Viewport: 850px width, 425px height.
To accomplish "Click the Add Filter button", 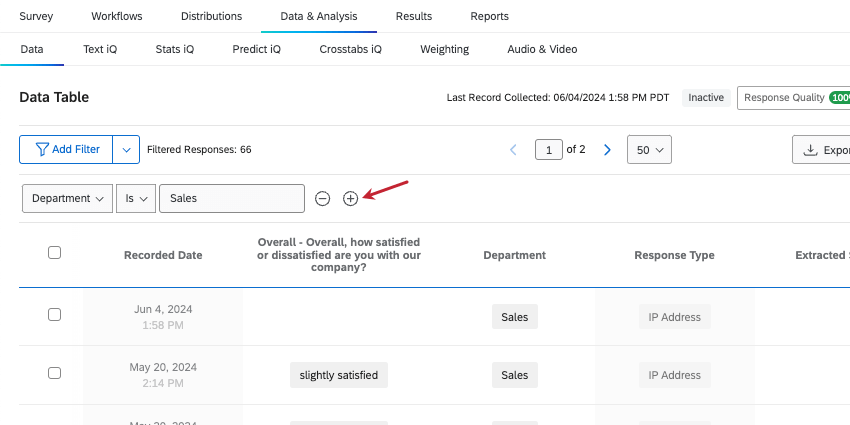I will coord(66,150).
